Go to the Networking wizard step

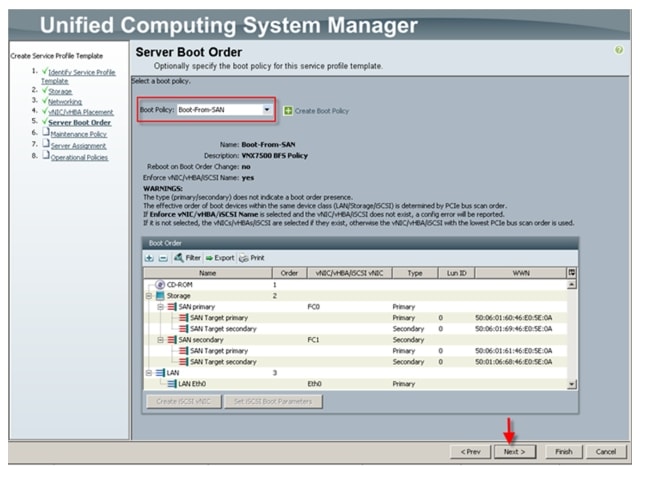coord(65,102)
